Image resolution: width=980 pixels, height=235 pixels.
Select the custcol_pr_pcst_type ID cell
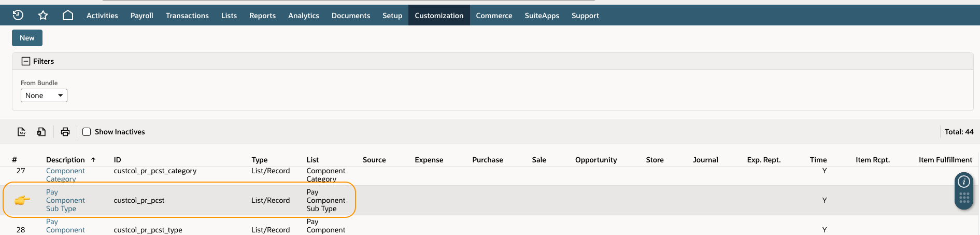[148, 230]
